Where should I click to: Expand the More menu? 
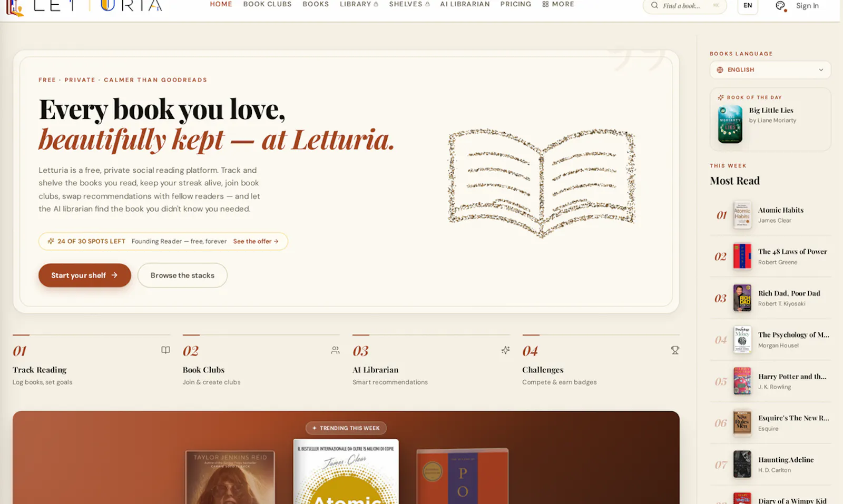click(x=558, y=4)
